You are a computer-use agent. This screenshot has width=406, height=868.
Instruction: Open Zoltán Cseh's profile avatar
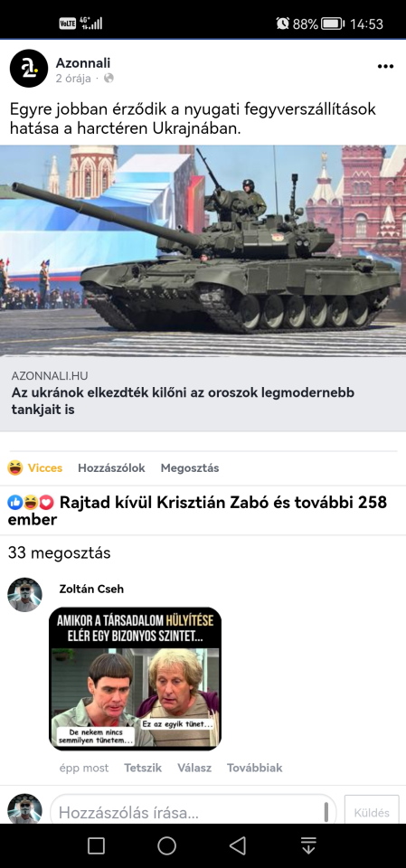(25, 595)
